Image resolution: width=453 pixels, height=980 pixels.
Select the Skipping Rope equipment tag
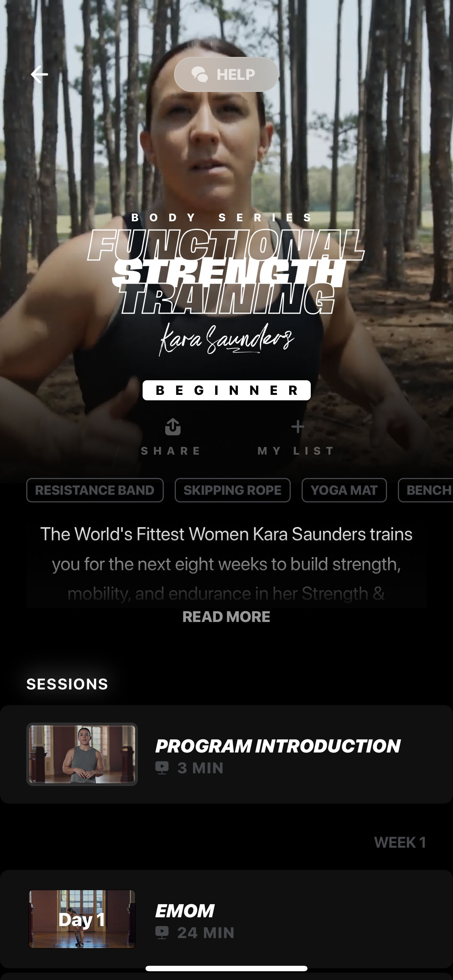point(233,490)
